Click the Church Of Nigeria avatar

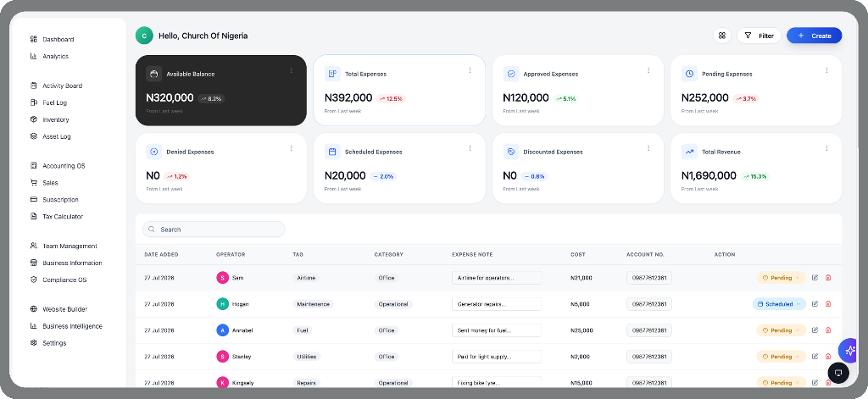(144, 36)
